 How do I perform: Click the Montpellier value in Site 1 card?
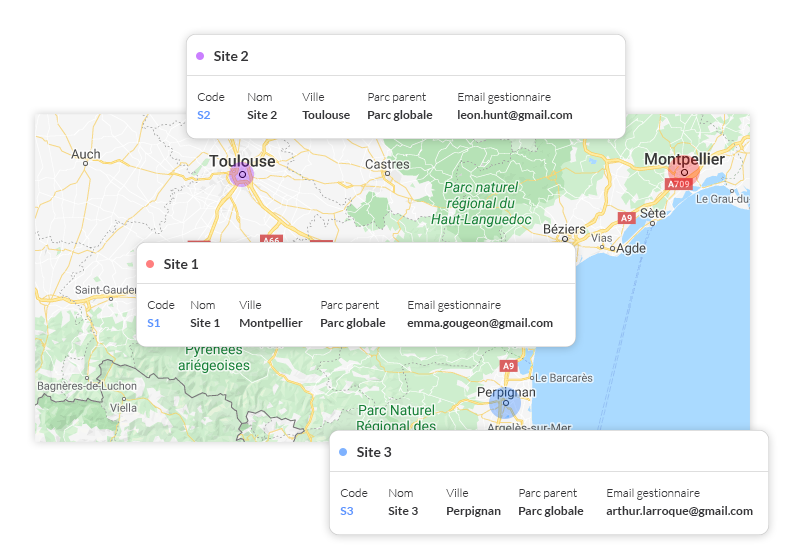pos(271,323)
